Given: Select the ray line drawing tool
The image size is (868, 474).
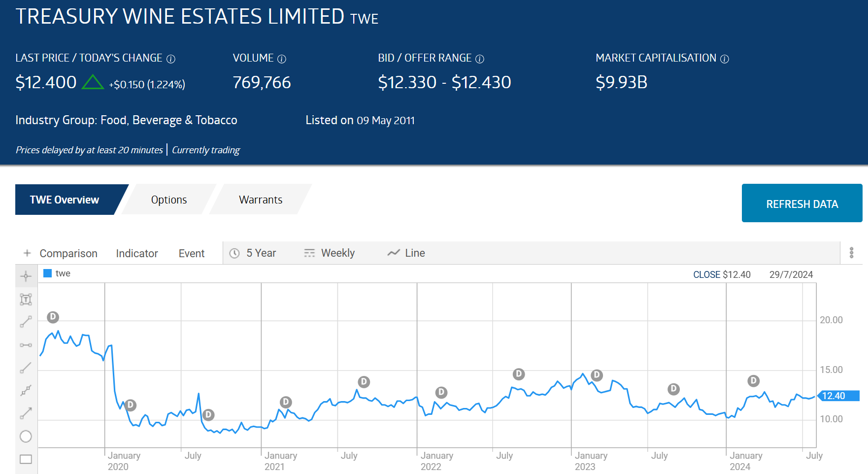Looking at the screenshot, I should pos(26,368).
